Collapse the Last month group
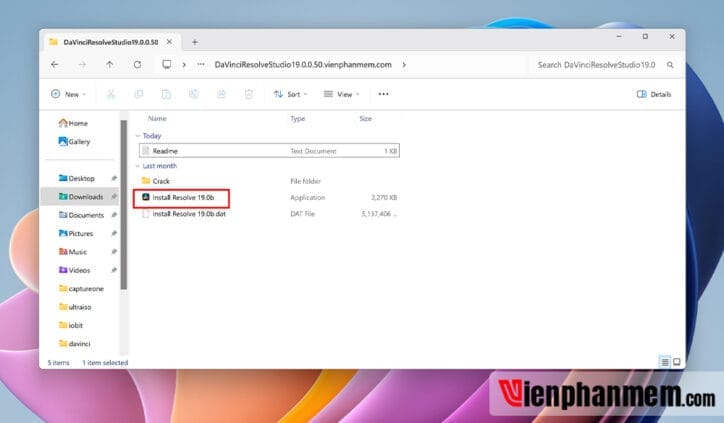Image resolution: width=724 pixels, height=423 pixels. [138, 166]
